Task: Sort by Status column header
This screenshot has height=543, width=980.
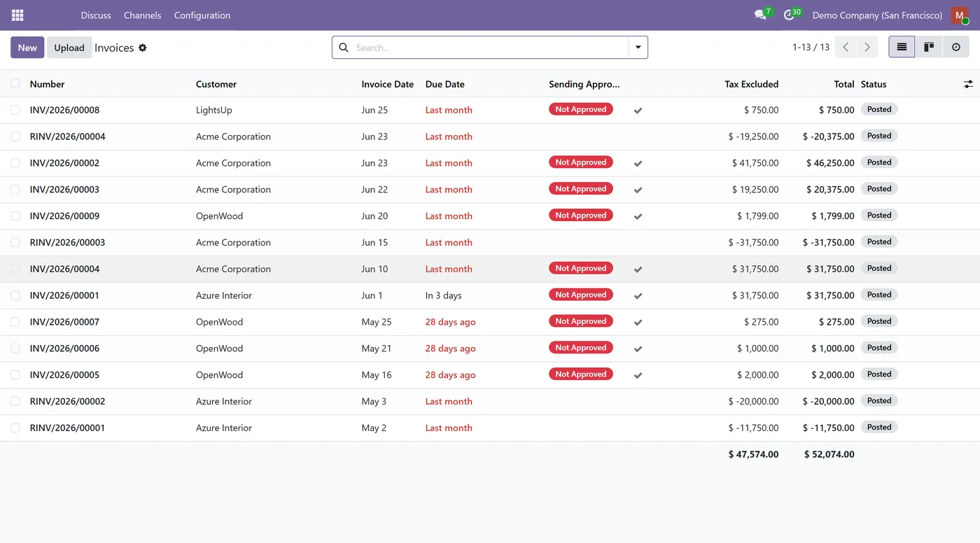Action: (x=874, y=84)
